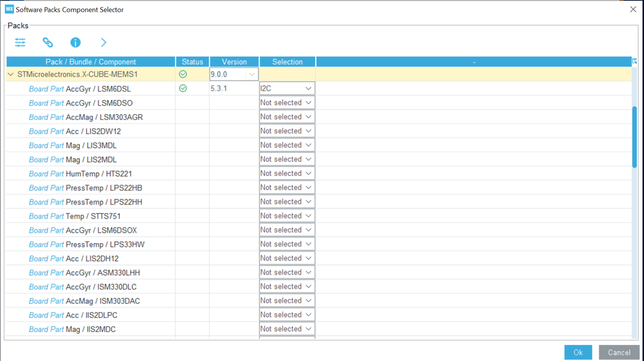Viewport: 644px width, 361px height.
Task: Click the link chain icon in Packs toolbar
Action: click(48, 43)
